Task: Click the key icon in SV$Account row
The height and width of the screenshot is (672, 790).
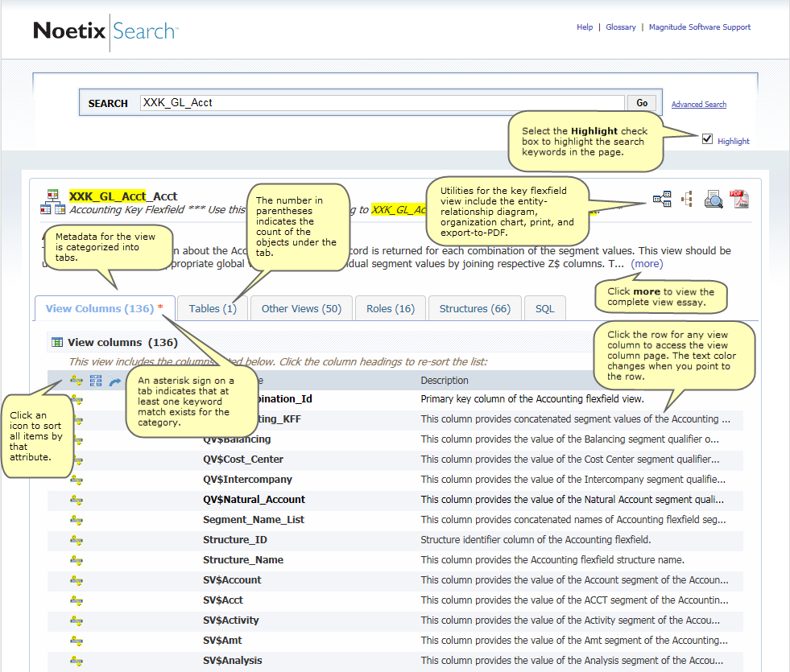Action: (77, 580)
